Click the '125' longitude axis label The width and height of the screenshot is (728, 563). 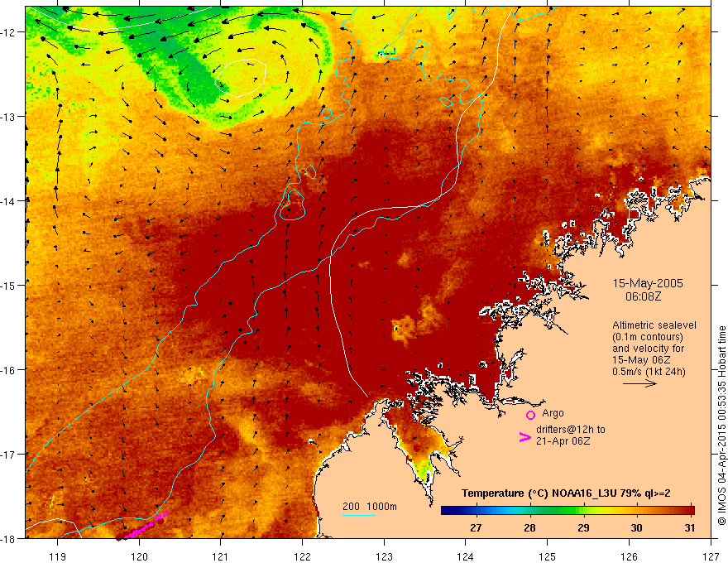point(548,556)
